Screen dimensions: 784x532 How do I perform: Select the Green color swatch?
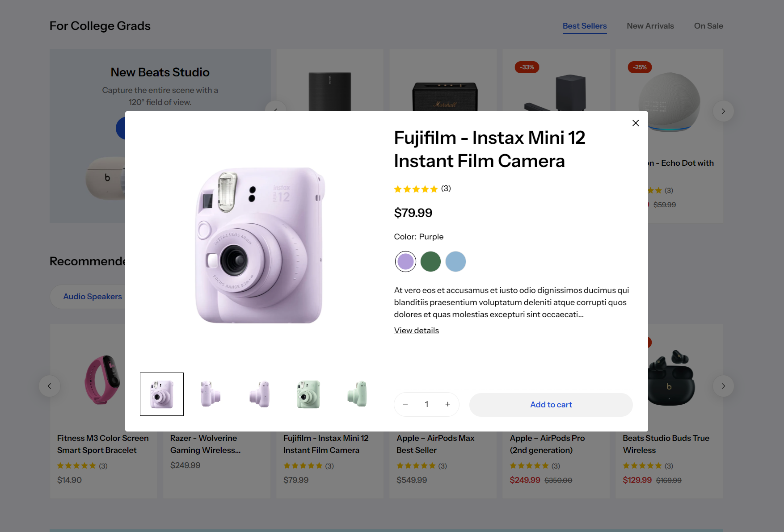pyautogui.click(x=430, y=261)
